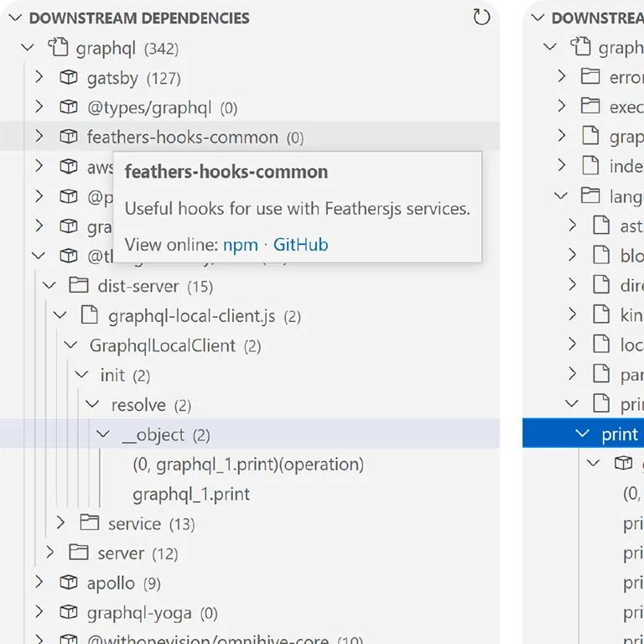This screenshot has height=644, width=644.
Task: Expand the aws package row chevron
Action: point(39,166)
